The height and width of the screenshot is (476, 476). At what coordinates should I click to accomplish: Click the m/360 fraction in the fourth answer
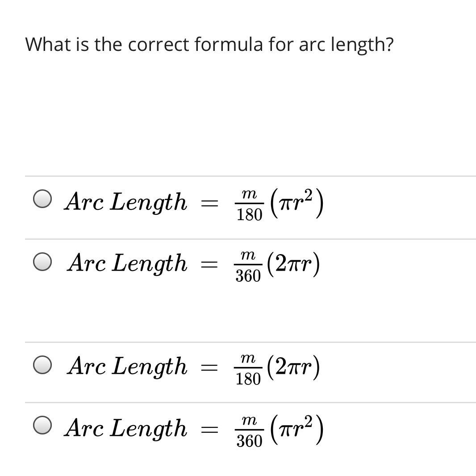pos(249,431)
